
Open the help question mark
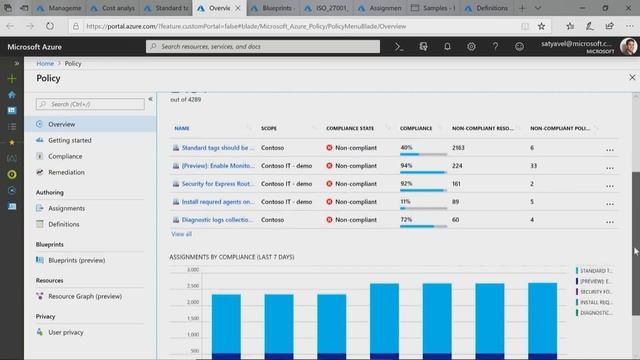tap(495, 47)
